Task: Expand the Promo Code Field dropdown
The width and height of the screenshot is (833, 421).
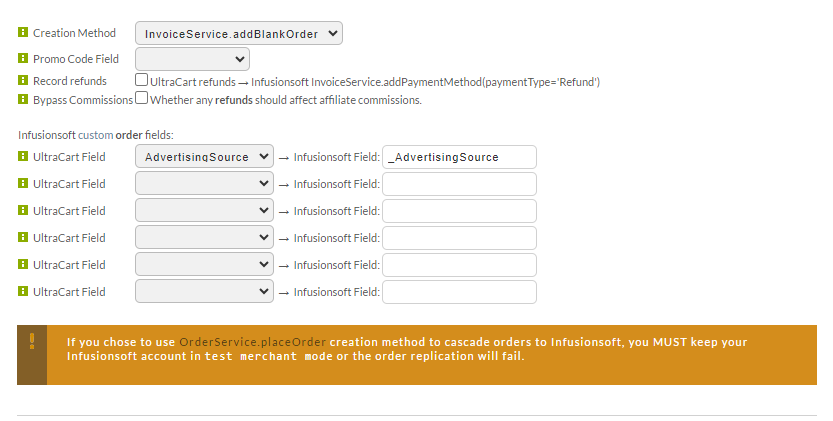Action: coord(192,58)
